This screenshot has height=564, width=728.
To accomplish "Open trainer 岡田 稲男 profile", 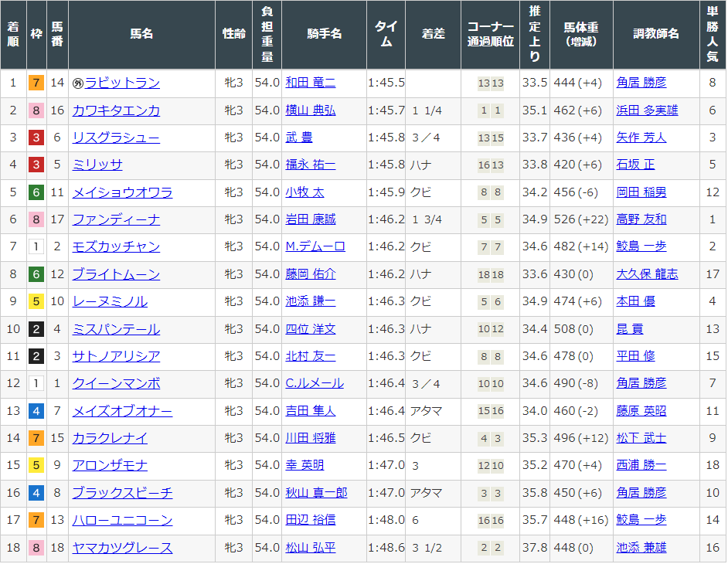I will pyautogui.click(x=641, y=192).
